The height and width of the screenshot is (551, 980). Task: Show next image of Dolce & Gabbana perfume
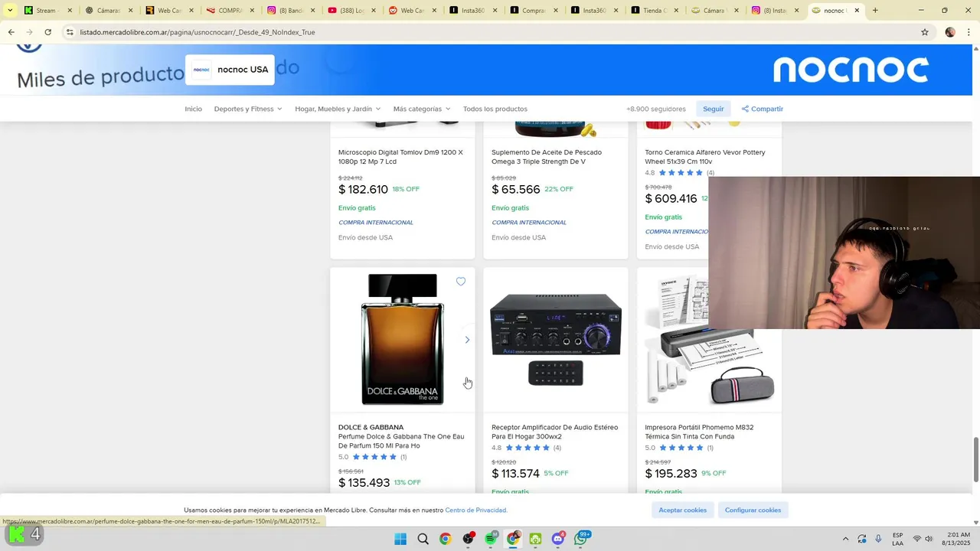tap(467, 340)
